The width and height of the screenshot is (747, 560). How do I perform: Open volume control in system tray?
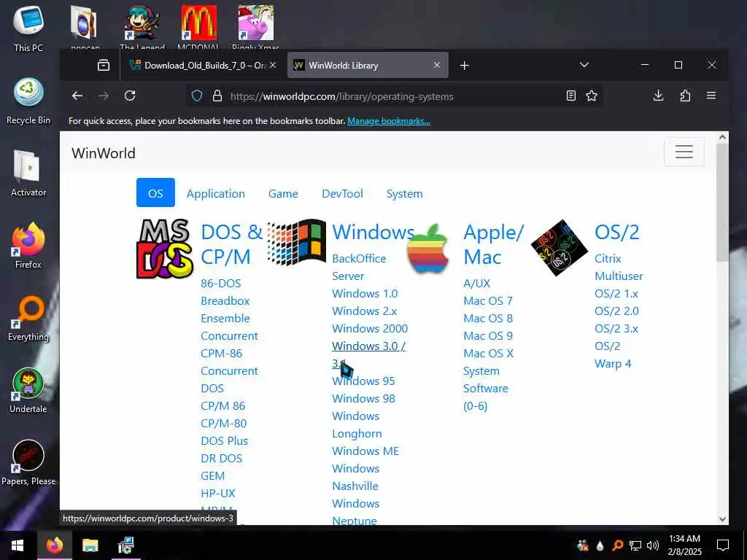[x=653, y=545]
